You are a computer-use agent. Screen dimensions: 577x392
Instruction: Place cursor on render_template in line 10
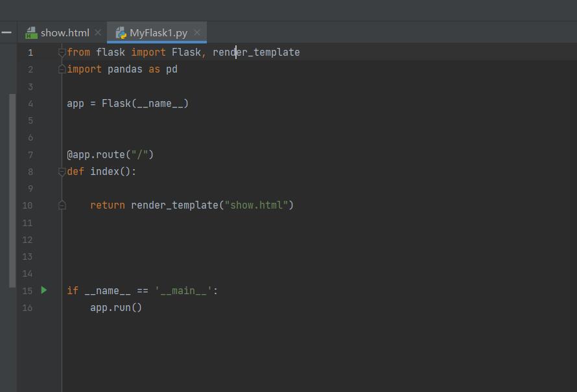point(174,205)
